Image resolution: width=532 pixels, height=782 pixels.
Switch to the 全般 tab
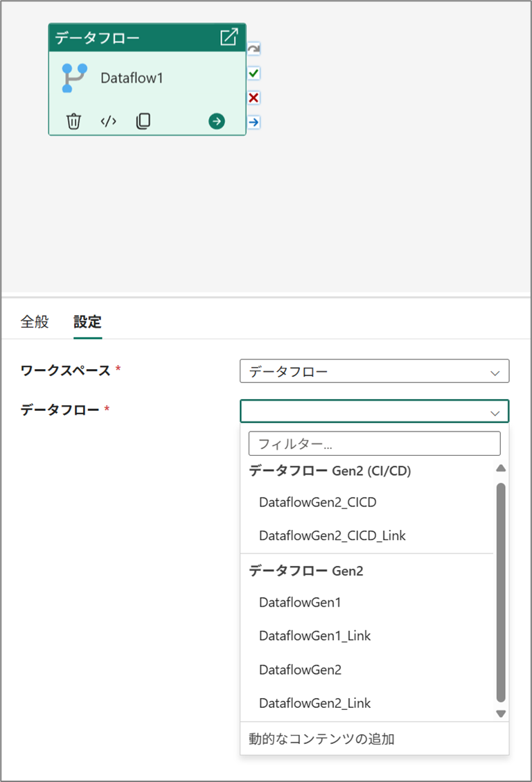tap(35, 321)
